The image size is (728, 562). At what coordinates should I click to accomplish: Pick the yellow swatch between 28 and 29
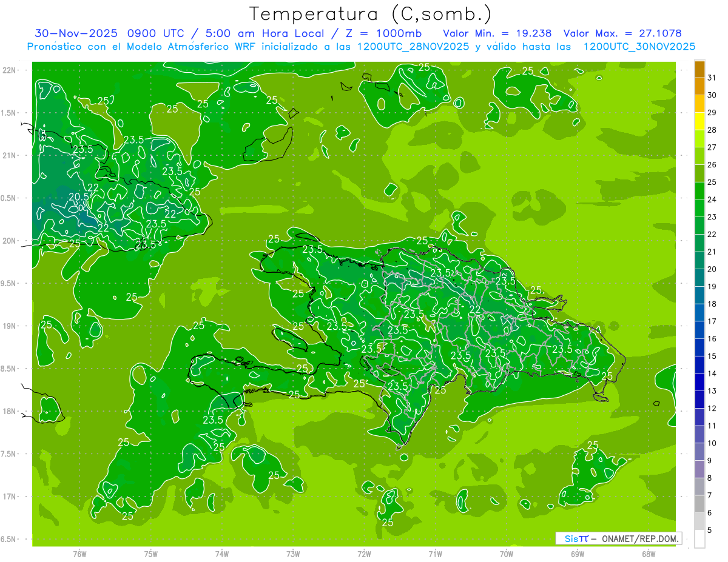click(699, 121)
